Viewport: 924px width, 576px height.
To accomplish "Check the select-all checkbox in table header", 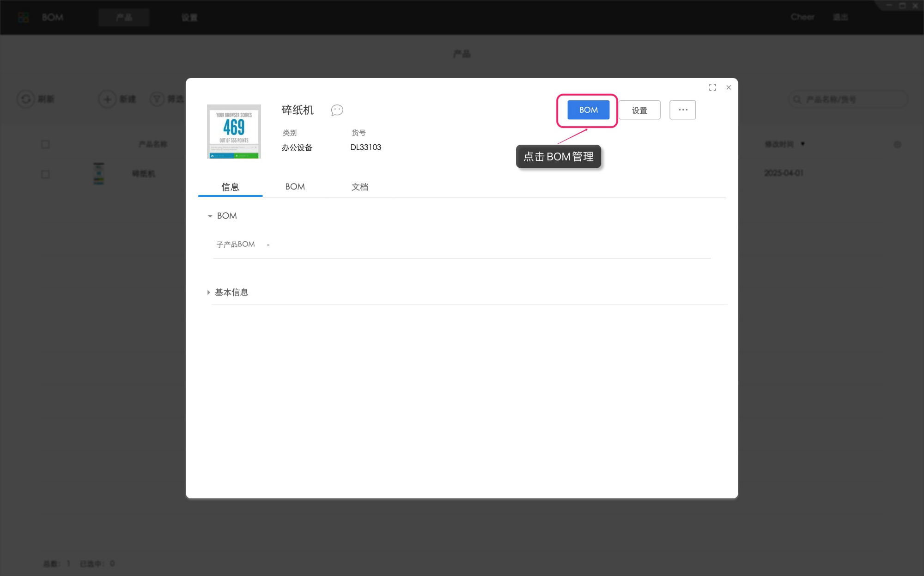I will click(45, 144).
